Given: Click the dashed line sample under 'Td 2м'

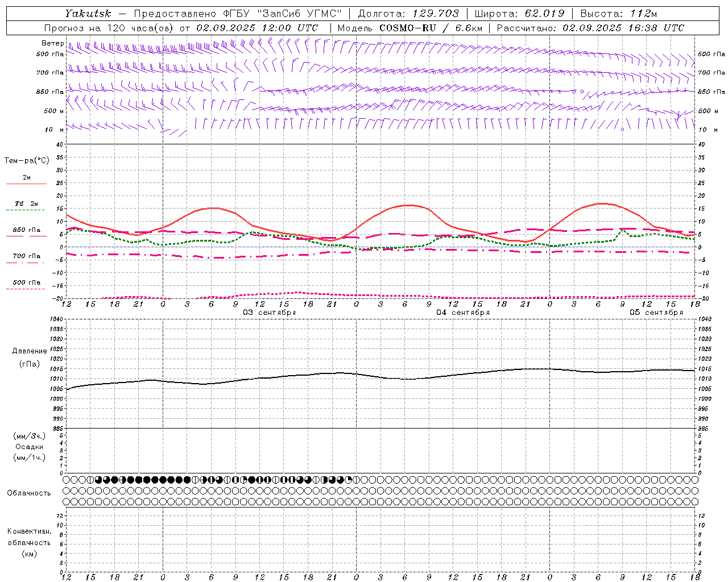Looking at the screenshot, I should (25, 210).
